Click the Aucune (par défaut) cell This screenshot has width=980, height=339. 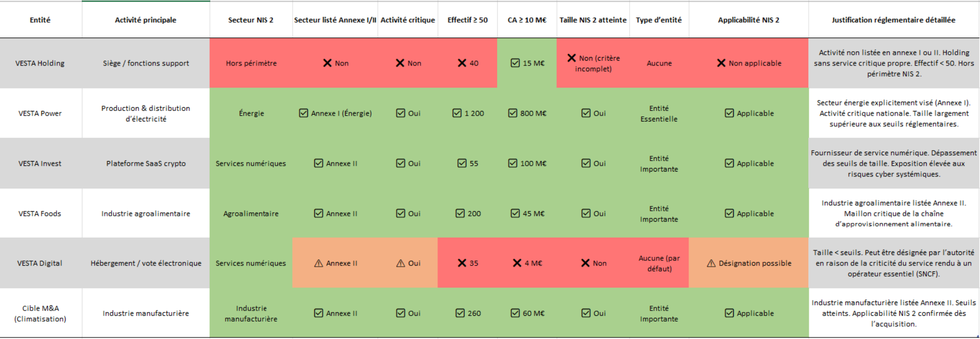click(659, 263)
